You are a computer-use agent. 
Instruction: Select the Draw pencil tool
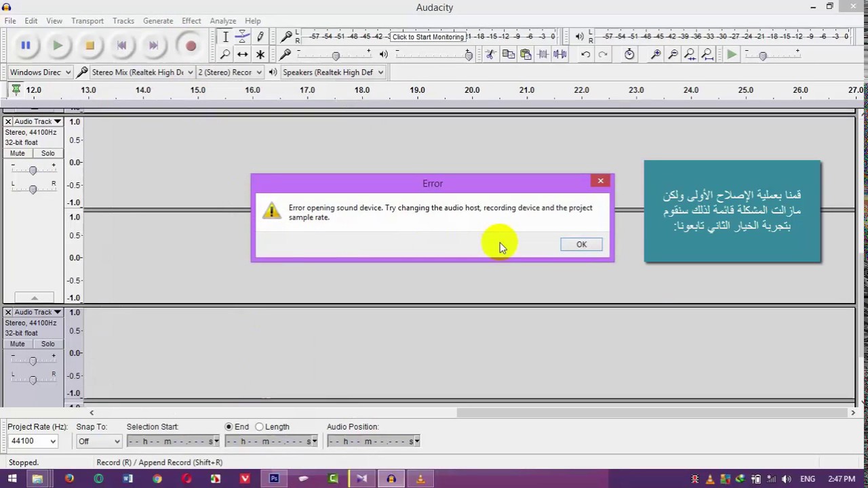click(x=260, y=37)
